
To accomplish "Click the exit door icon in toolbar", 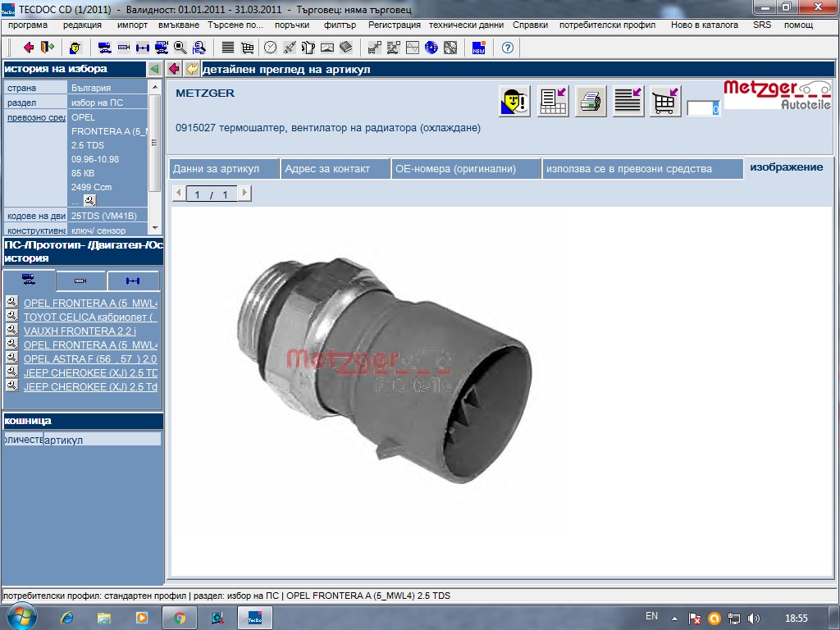I will tap(48, 48).
